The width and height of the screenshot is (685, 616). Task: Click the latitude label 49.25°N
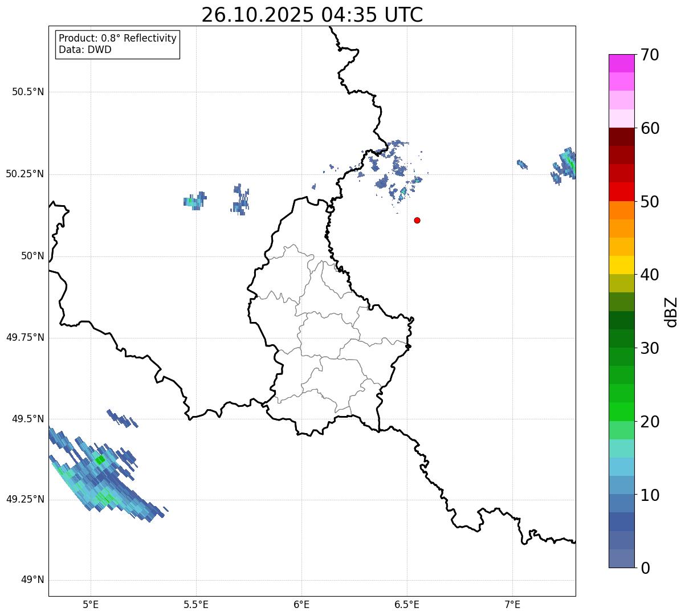25,499
